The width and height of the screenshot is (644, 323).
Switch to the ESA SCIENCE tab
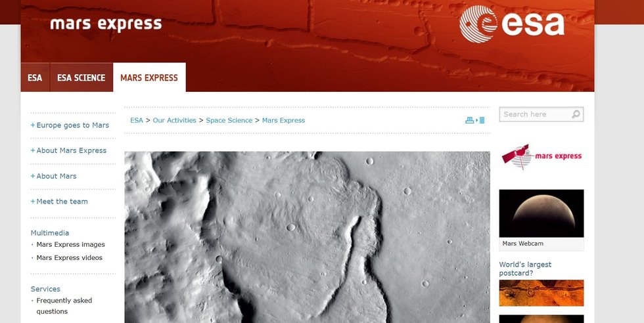click(x=81, y=77)
